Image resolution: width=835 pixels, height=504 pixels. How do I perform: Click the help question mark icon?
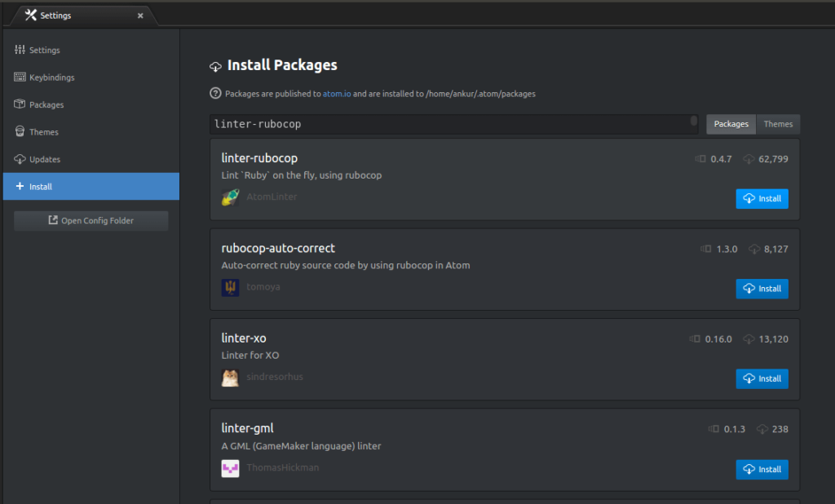click(x=215, y=93)
